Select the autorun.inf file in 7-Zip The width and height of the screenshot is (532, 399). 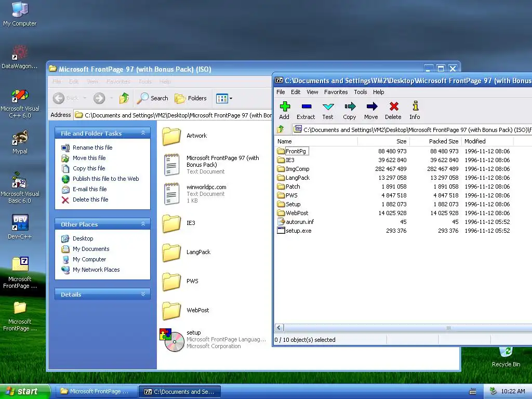click(296, 222)
